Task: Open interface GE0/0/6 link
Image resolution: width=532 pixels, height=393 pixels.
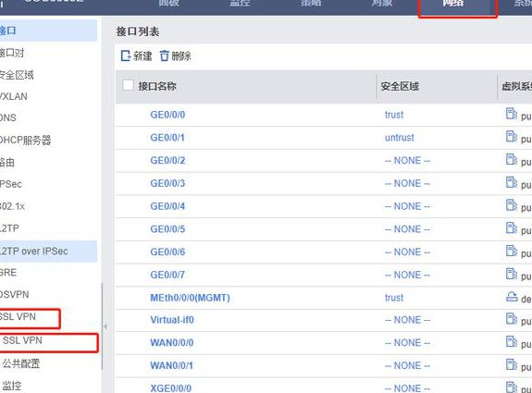Action: [167, 252]
